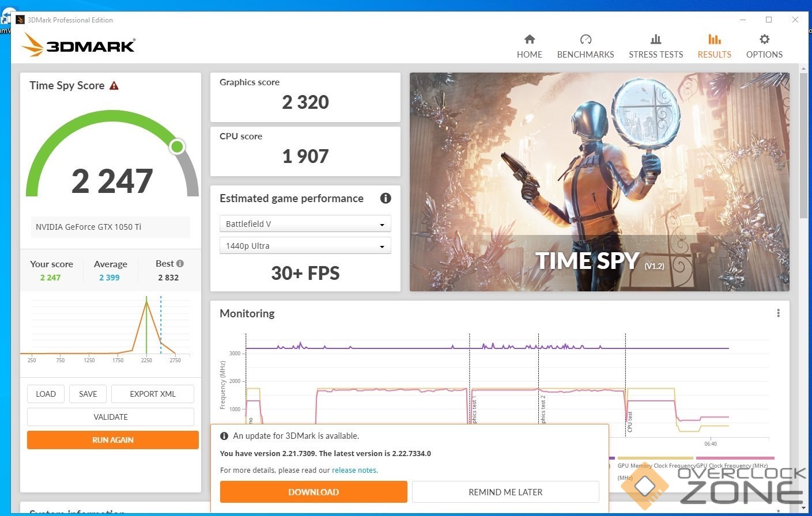Go to the Home section
The height and width of the screenshot is (516, 812).
pyautogui.click(x=530, y=46)
